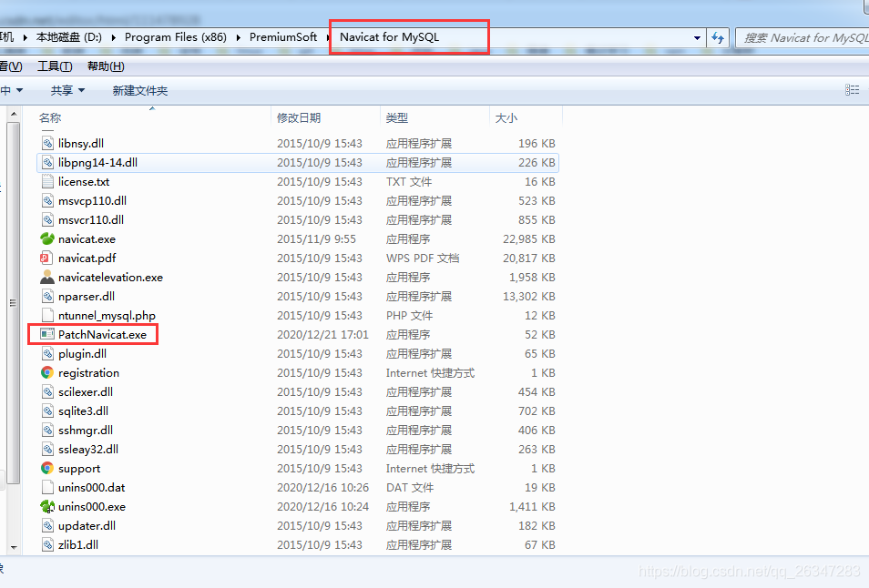Select the green navicat.exe application icon
Image resolution: width=869 pixels, height=588 pixels.
(x=47, y=239)
